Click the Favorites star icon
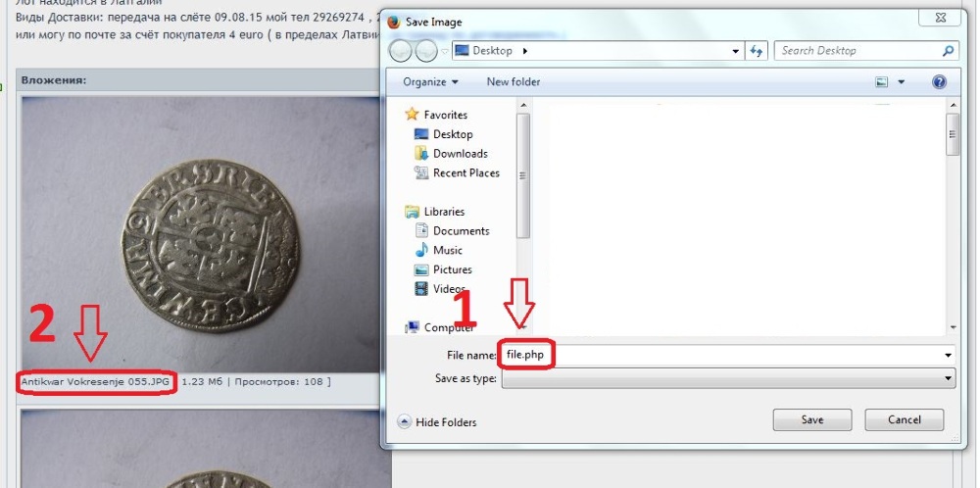Image resolution: width=980 pixels, height=488 pixels. tap(412, 115)
